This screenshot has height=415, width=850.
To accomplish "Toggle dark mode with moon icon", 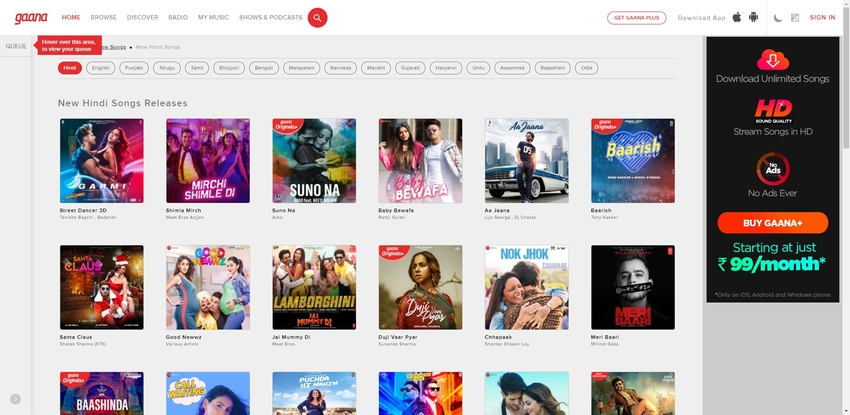I will click(x=778, y=18).
